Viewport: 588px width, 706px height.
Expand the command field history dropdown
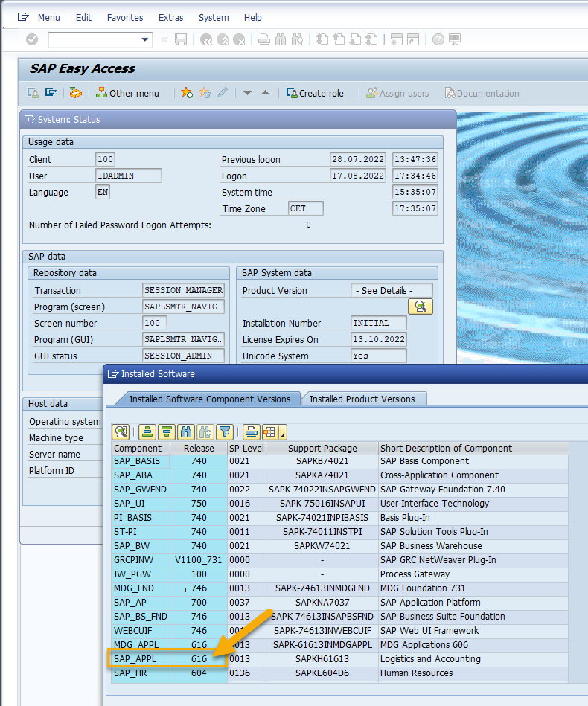(x=145, y=39)
